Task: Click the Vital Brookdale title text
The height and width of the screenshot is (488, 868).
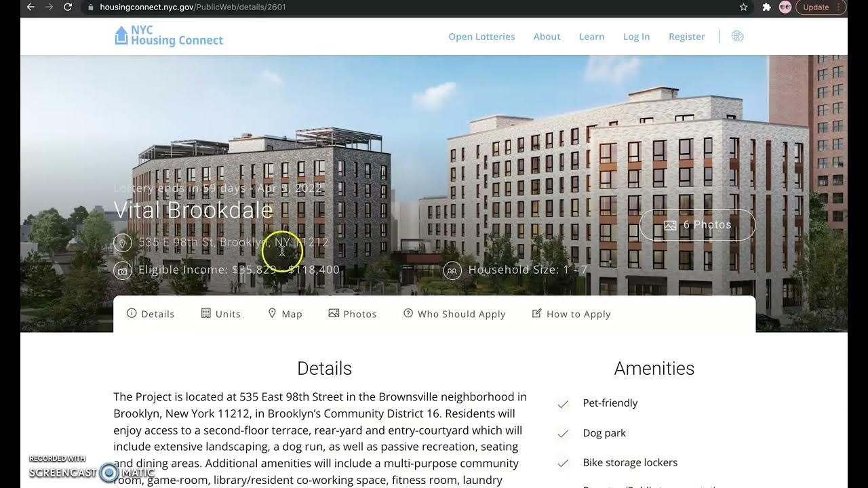Action: pyautogui.click(x=193, y=210)
